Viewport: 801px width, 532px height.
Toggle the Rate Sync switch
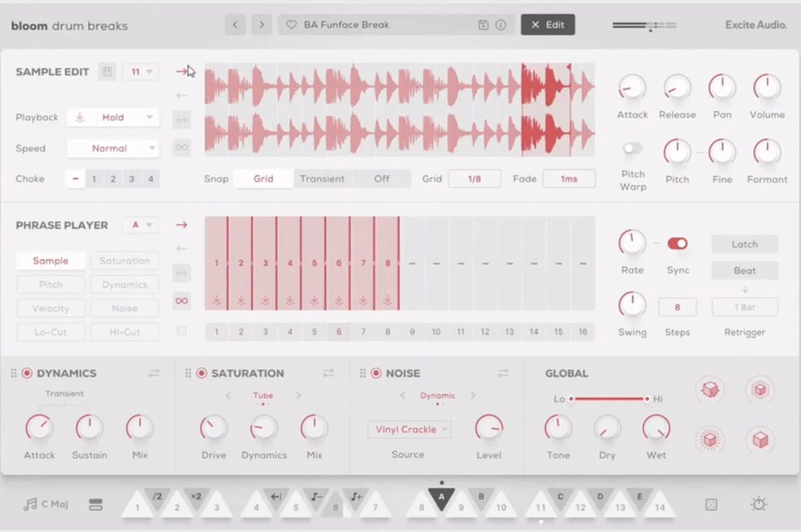[x=678, y=244]
